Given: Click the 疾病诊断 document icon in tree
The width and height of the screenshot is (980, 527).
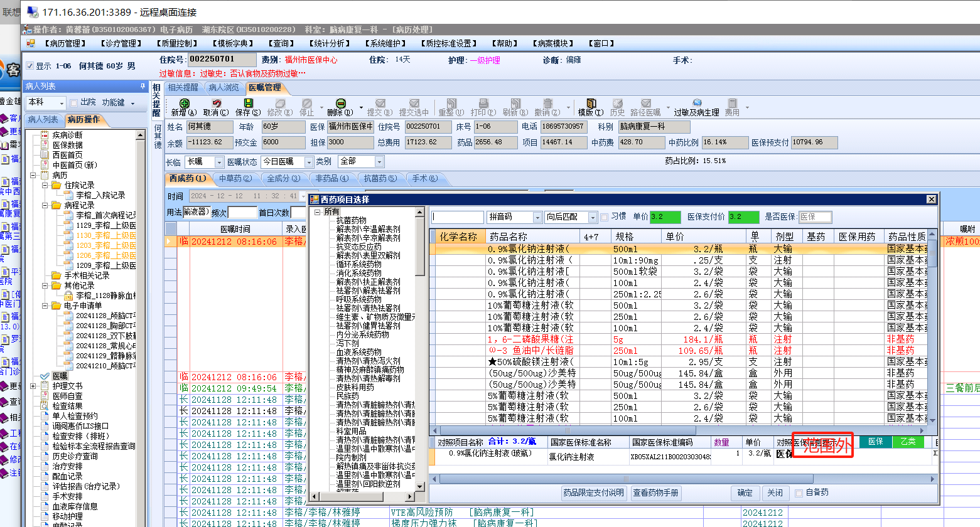Looking at the screenshot, I should [45, 135].
